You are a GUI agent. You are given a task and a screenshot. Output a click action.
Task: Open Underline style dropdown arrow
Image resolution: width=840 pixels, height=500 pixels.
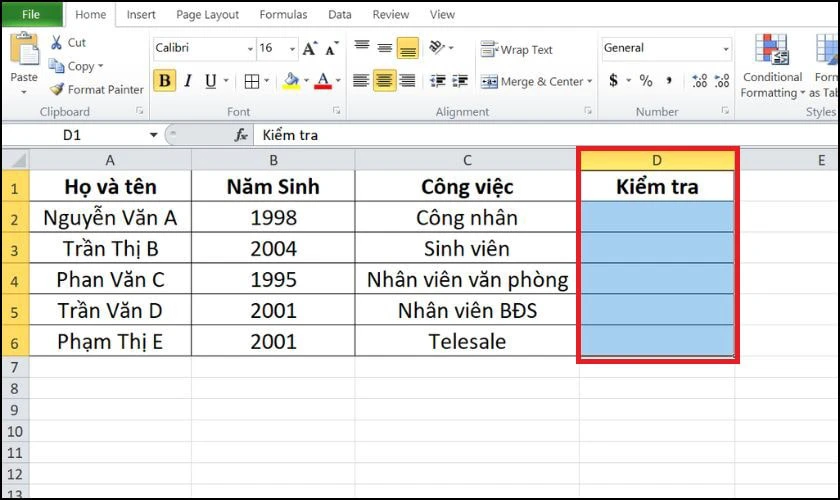click(x=226, y=81)
